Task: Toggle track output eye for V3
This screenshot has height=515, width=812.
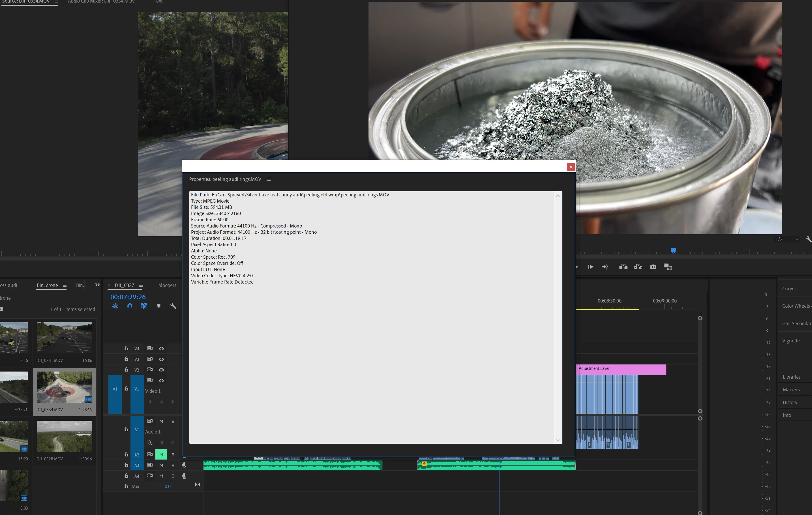Action: pos(162,359)
